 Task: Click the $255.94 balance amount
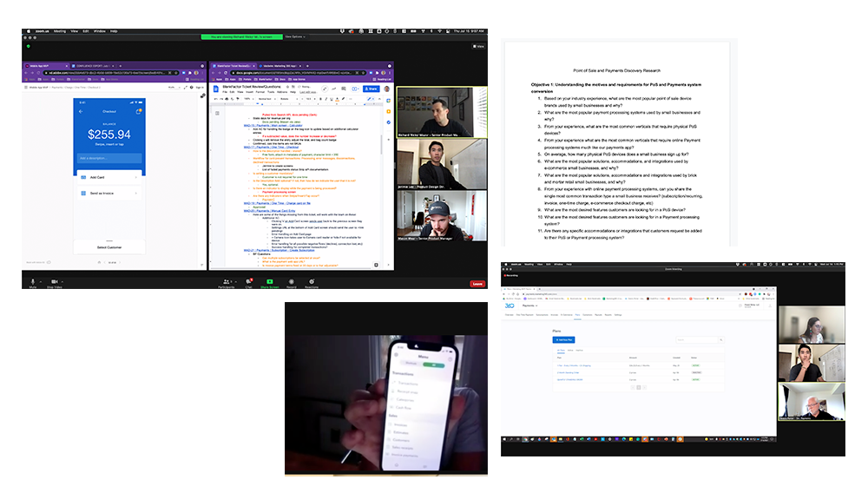click(x=109, y=135)
